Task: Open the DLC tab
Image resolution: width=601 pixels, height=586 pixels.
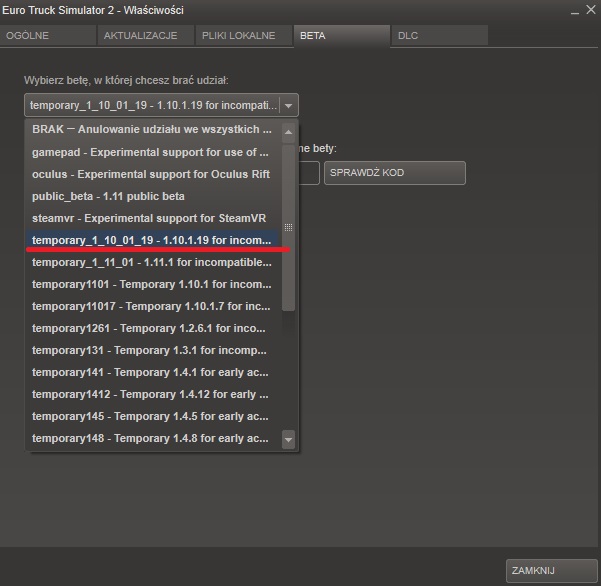Action: (440, 36)
